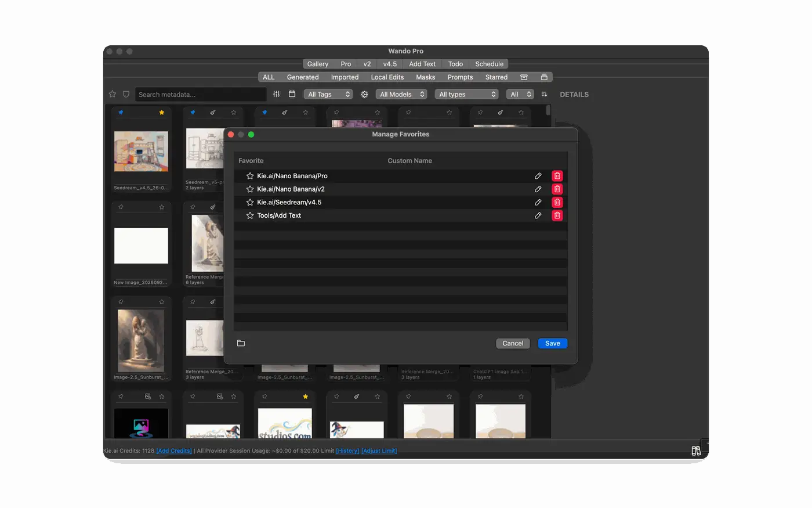Open the All Tags dropdown
812x508 pixels.
[328, 94]
